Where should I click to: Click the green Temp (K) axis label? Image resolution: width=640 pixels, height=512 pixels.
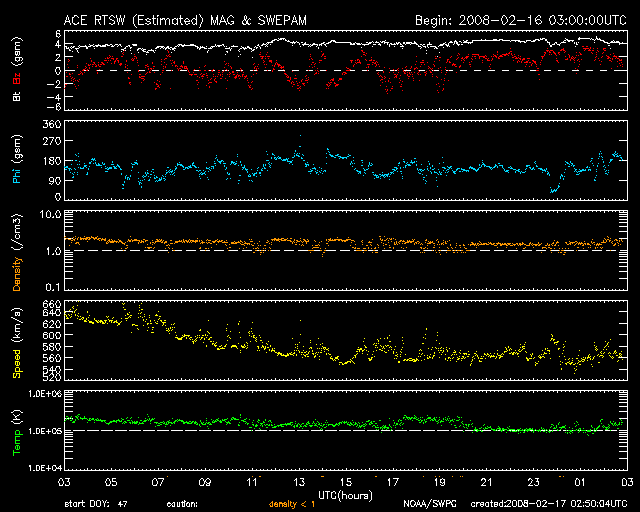[17, 433]
